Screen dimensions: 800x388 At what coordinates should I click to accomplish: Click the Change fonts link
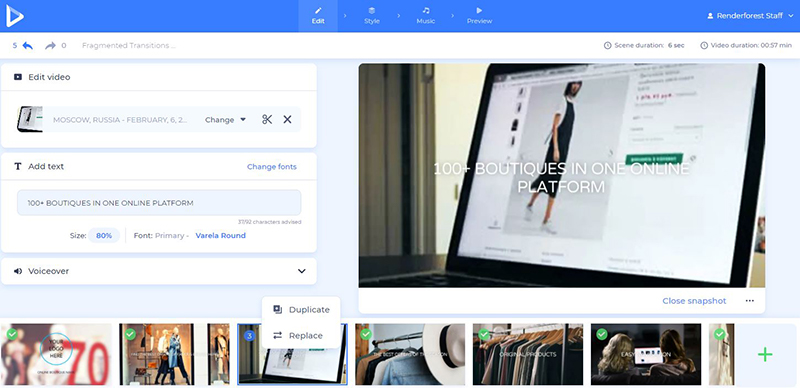pyautogui.click(x=271, y=166)
